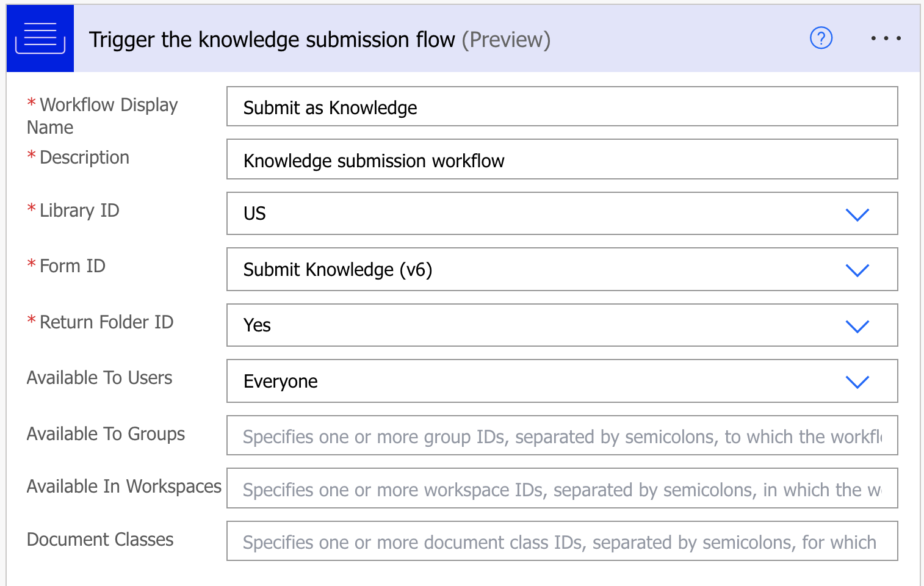Viewport: 924px width, 586px height.
Task: Click the Submit Knowledge (v6) form value
Action: [x=337, y=270]
